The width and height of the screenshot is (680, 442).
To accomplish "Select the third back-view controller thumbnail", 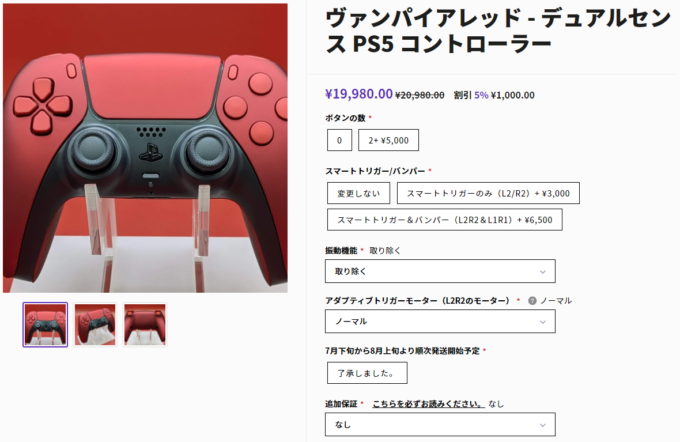I will click(145, 324).
